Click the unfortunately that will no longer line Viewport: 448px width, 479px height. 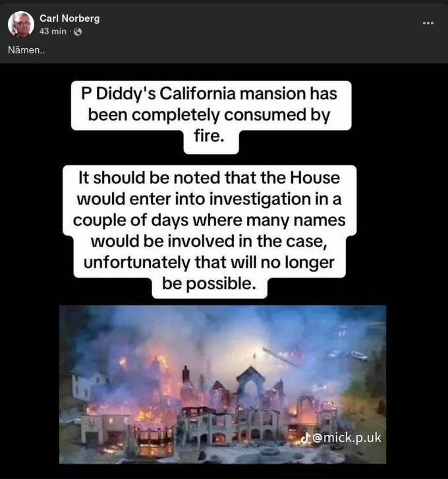(210, 262)
